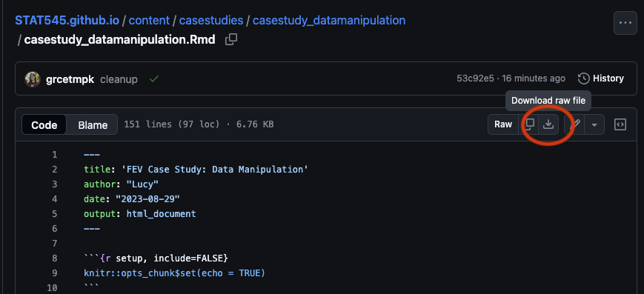Click grcetmpk's avatar image

(33, 78)
